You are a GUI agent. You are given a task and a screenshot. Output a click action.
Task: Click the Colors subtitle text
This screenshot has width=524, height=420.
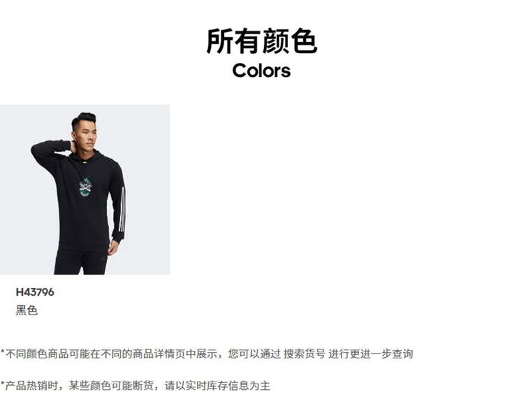[262, 71]
